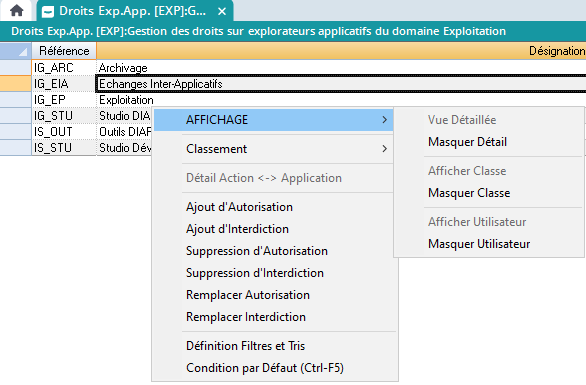
Task: Choose Détail Action <-> Application
Action: (x=273, y=178)
